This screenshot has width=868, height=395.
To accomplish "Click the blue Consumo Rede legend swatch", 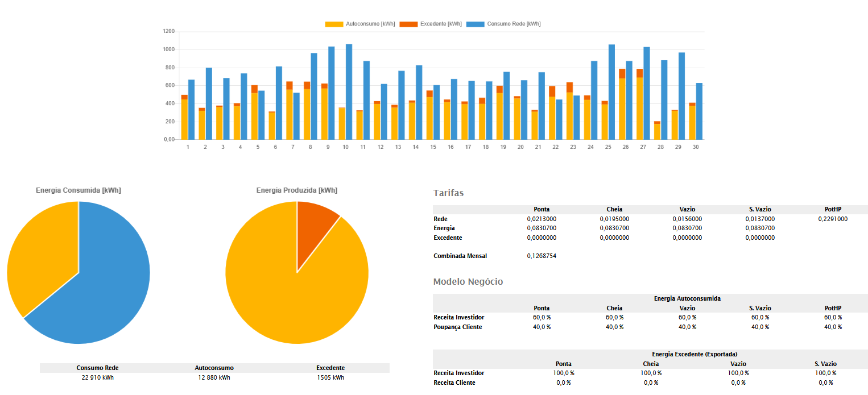I will coord(475,24).
